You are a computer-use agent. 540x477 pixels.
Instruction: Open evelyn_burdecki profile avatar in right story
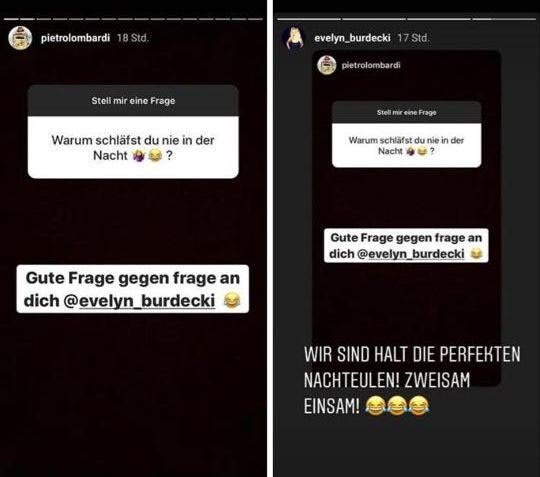294,38
